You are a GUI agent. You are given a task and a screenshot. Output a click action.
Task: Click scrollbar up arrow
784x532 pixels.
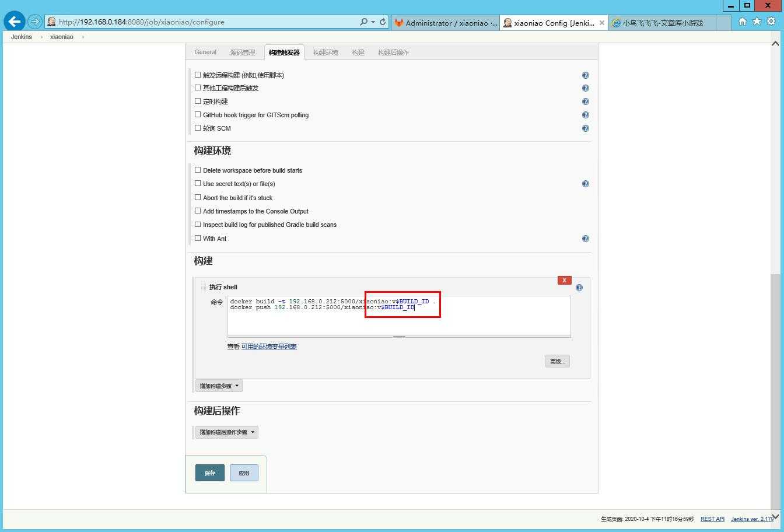coord(775,43)
